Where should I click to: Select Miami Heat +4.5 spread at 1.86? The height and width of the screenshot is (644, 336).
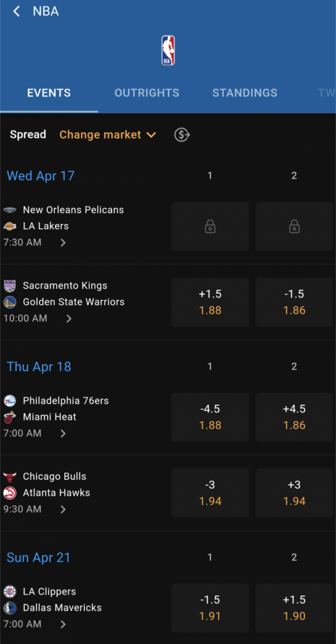pyautogui.click(x=295, y=417)
